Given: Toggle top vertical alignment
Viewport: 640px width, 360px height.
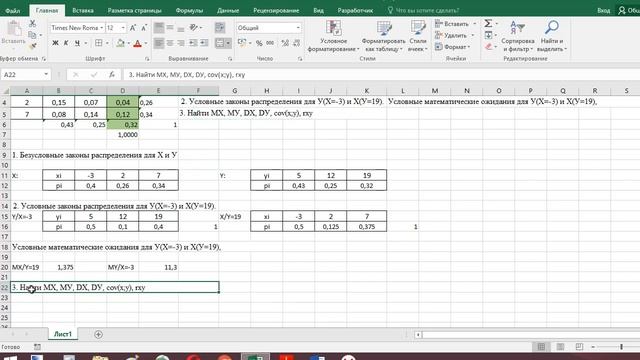Looking at the screenshot, I should coord(159,28).
